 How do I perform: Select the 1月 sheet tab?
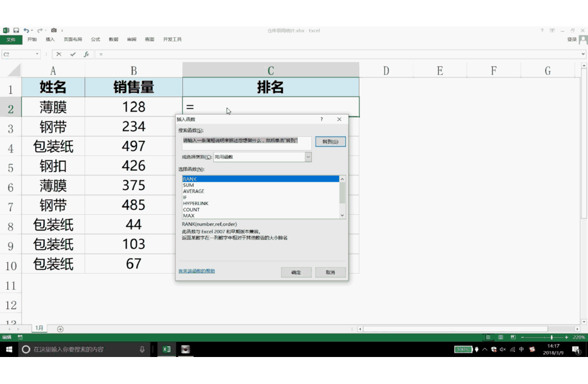[40, 328]
